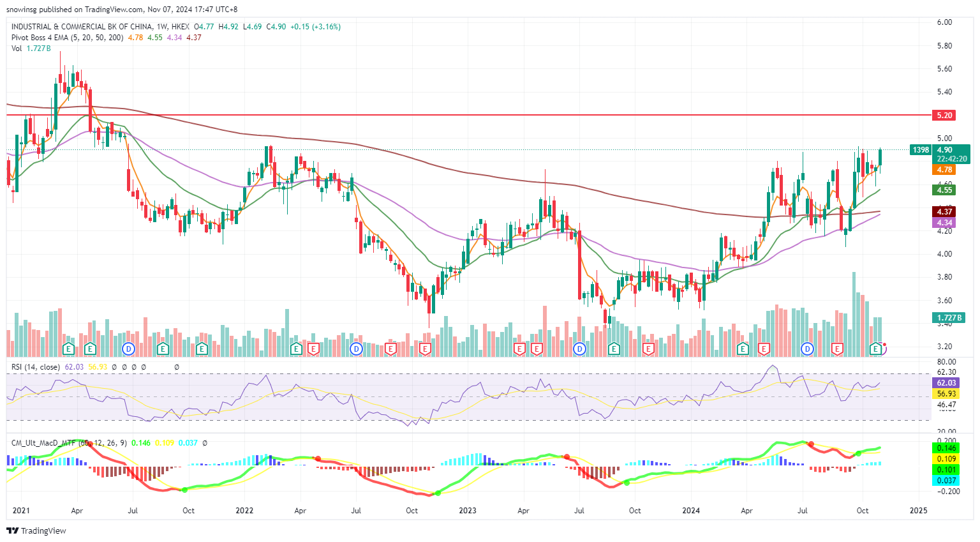The height and width of the screenshot is (542, 980).
Task: Click the latest green earnings marker after Oct 2024
Action: tap(877, 349)
